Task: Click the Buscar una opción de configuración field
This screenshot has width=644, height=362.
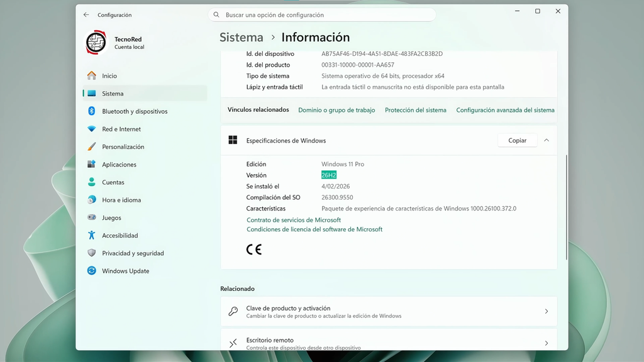Action: (x=322, y=15)
